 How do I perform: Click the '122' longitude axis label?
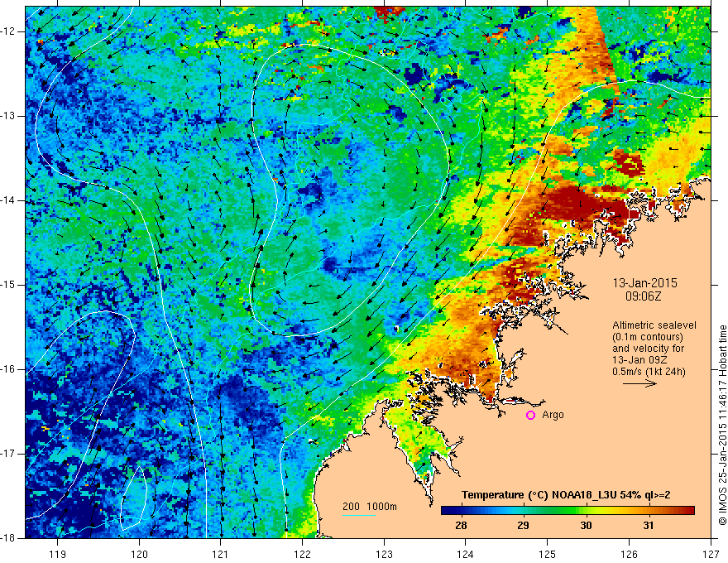point(302,554)
